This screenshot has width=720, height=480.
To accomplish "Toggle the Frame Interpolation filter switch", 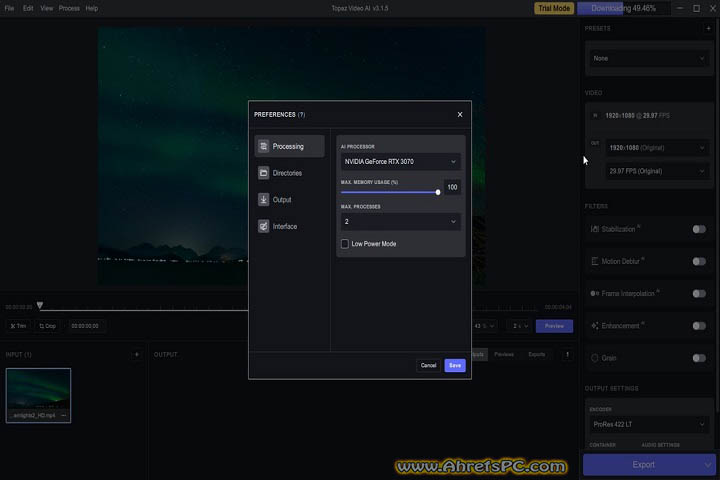I will [699, 293].
